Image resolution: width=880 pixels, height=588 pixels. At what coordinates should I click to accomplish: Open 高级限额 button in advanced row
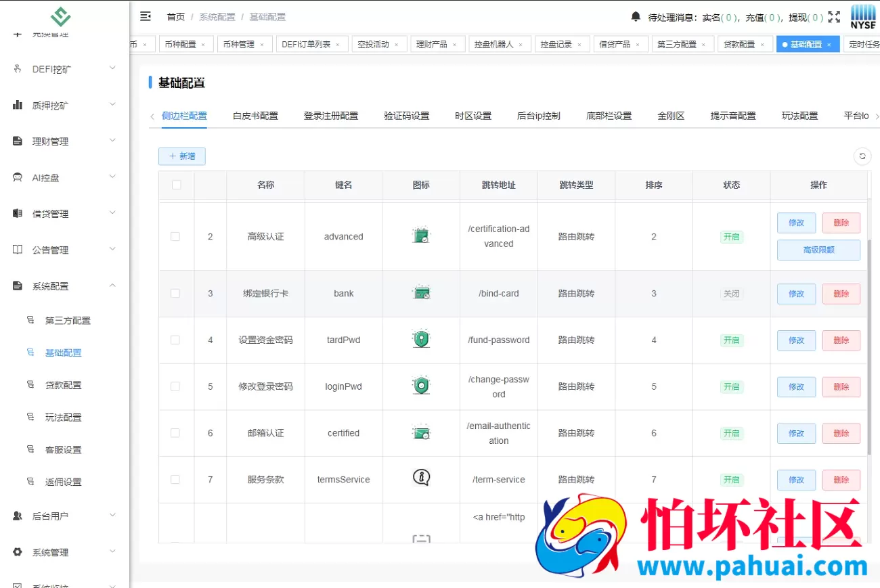click(x=818, y=250)
